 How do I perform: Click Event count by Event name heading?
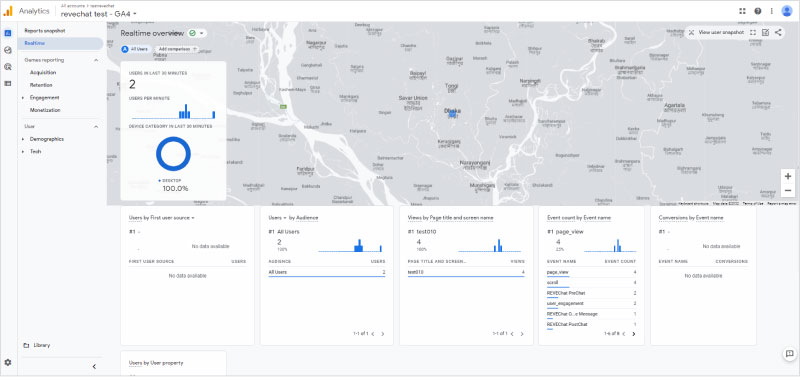(x=579, y=218)
